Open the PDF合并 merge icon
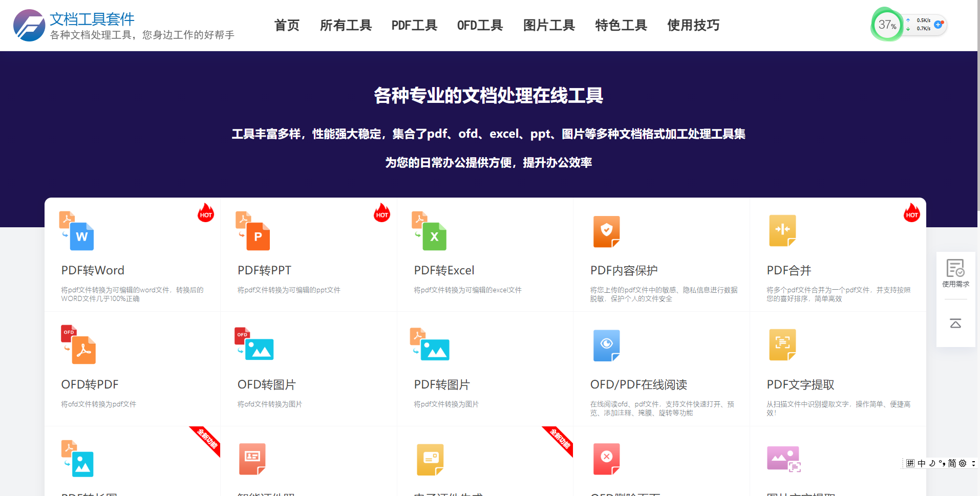The width and height of the screenshot is (980, 496). point(783,230)
